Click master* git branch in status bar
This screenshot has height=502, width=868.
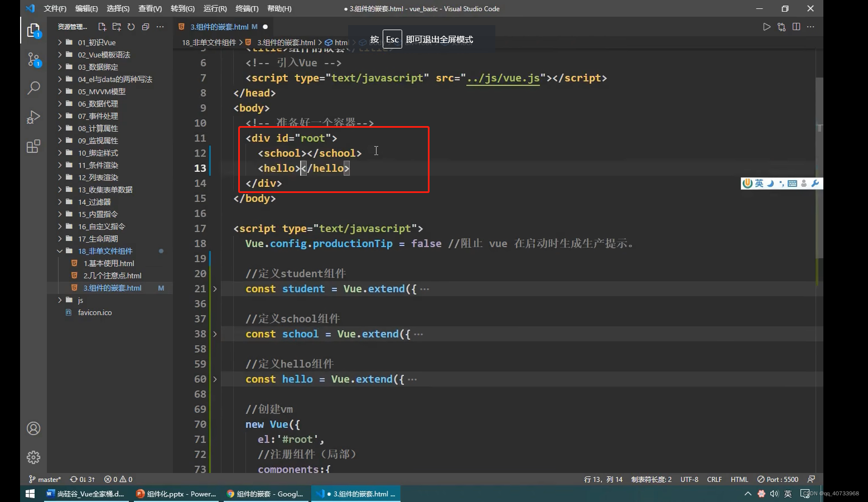[45, 479]
